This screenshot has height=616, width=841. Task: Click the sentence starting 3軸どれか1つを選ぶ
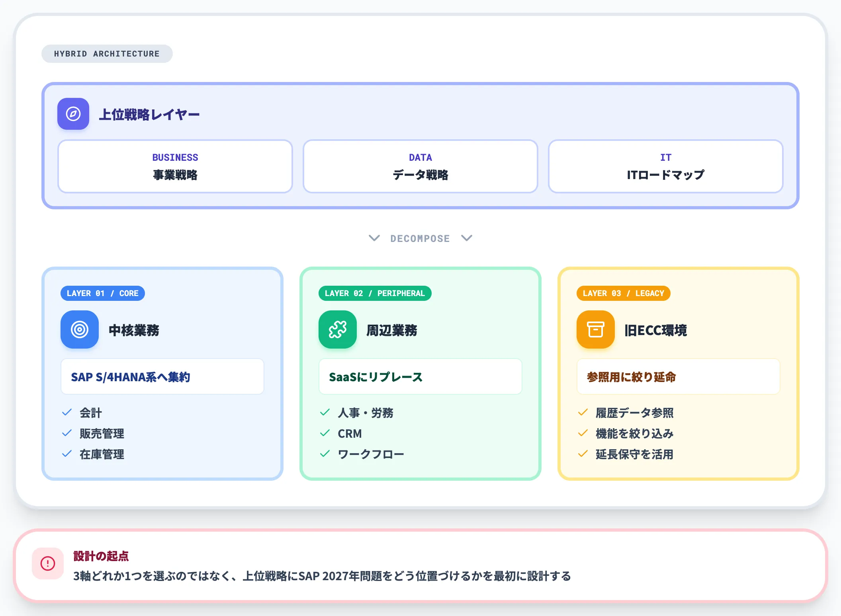pyautogui.click(x=322, y=576)
